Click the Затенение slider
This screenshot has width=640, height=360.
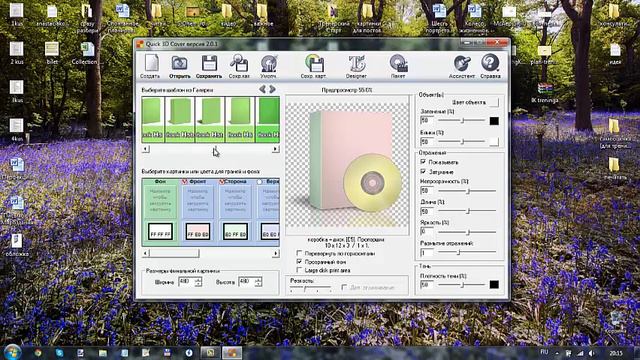461,120
